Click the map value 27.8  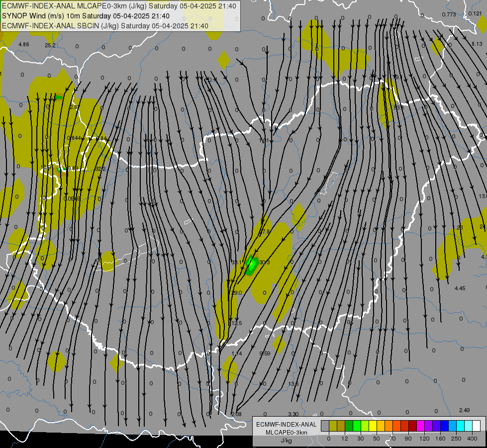(x=265, y=231)
